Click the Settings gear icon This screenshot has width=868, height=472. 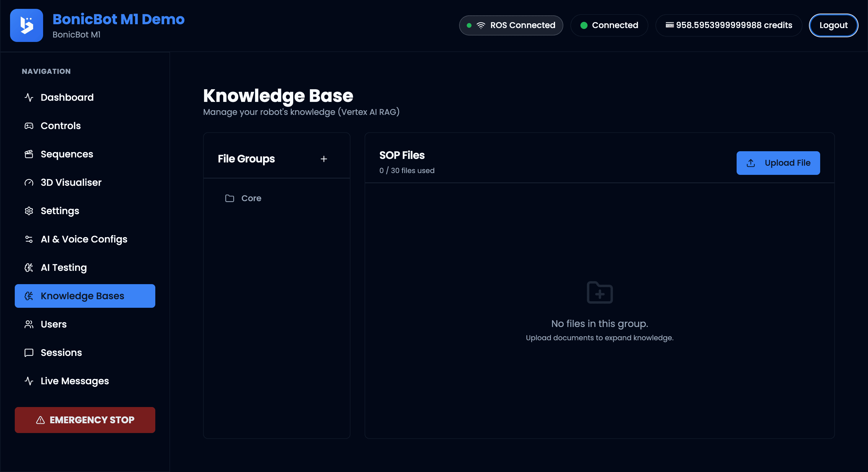coord(29,211)
